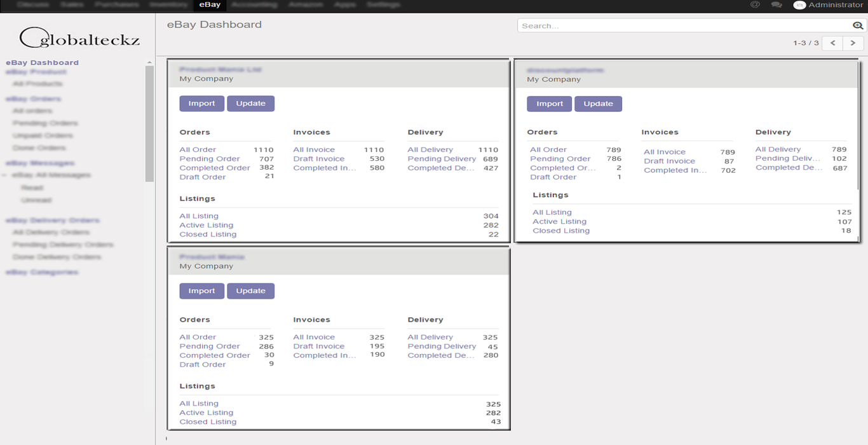Collapse the eBay All Messages tree node
The height and width of the screenshot is (445, 868).
point(5,175)
